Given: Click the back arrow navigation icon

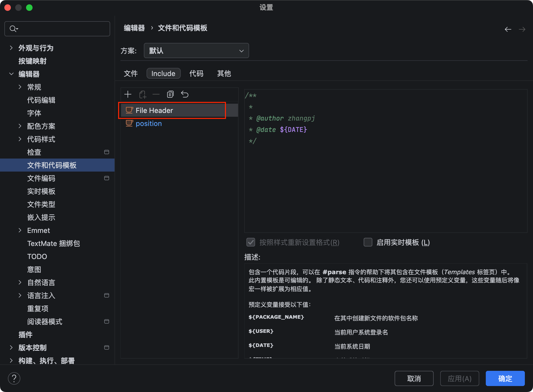Looking at the screenshot, I should coord(508,29).
